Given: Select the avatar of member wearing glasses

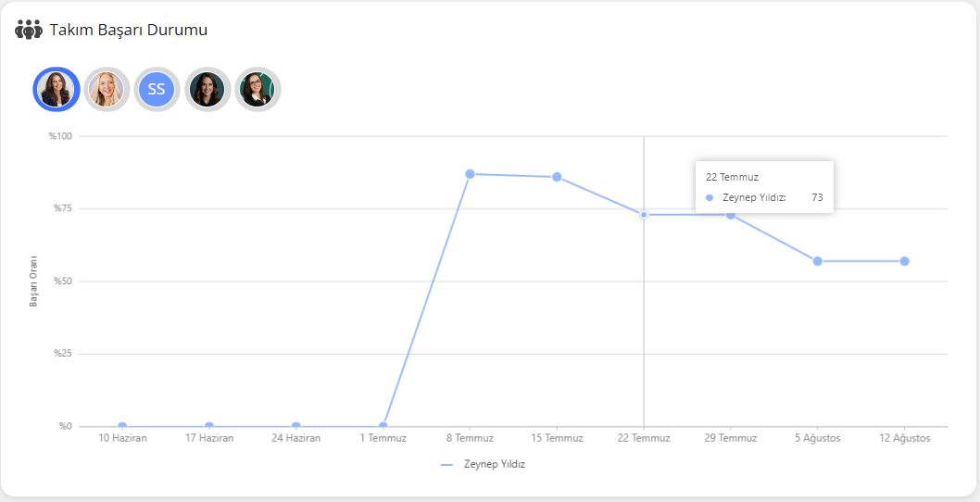Looking at the screenshot, I should coord(257,90).
